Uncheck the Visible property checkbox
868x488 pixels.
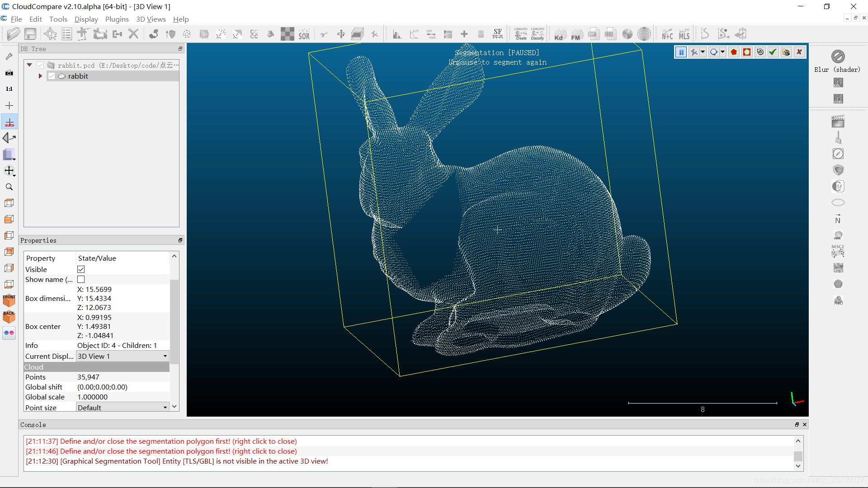tap(81, 269)
